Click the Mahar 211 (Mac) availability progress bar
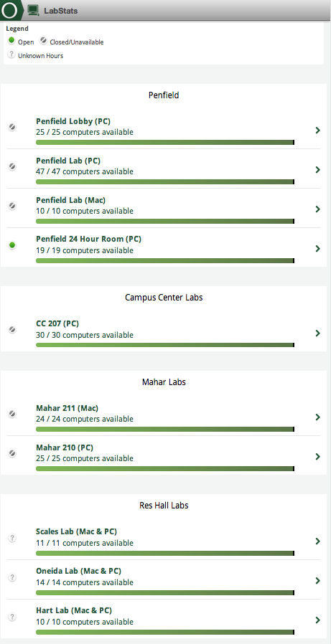The width and height of the screenshot is (331, 644). point(165,429)
